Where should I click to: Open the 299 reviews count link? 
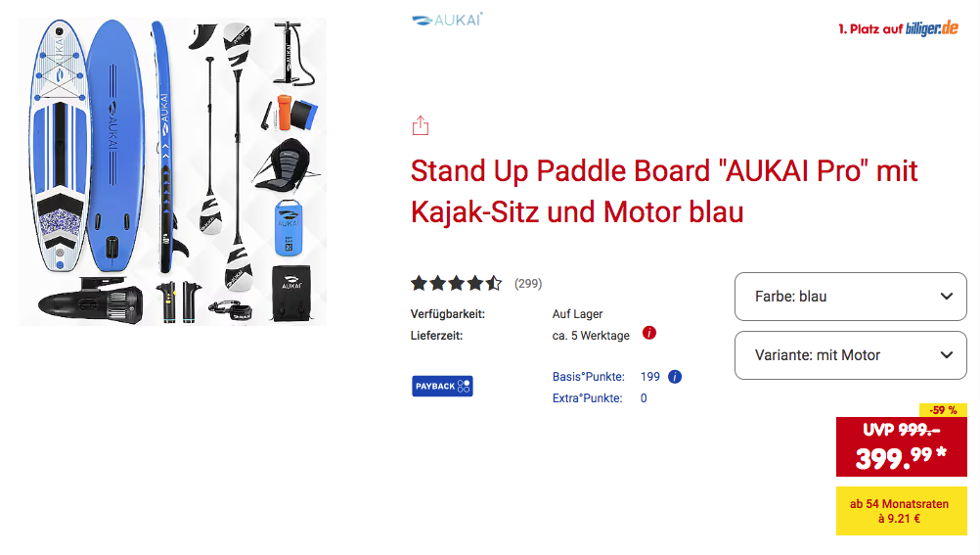528,284
